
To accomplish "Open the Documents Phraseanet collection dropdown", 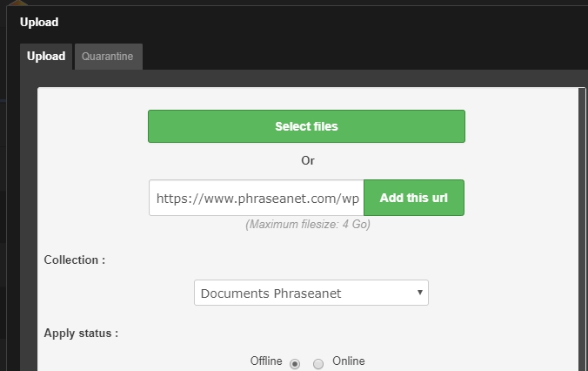I will coord(304,293).
